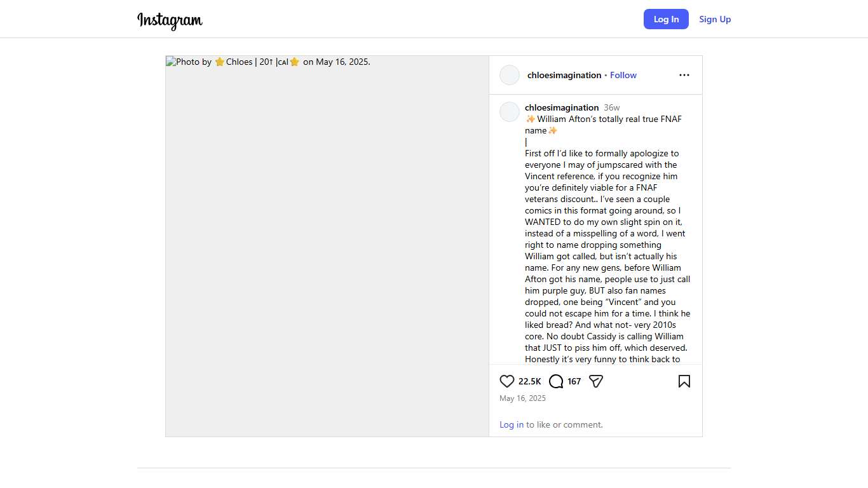The height and width of the screenshot is (488, 868).
Task: Click the 36w timestamp
Action: (611, 107)
